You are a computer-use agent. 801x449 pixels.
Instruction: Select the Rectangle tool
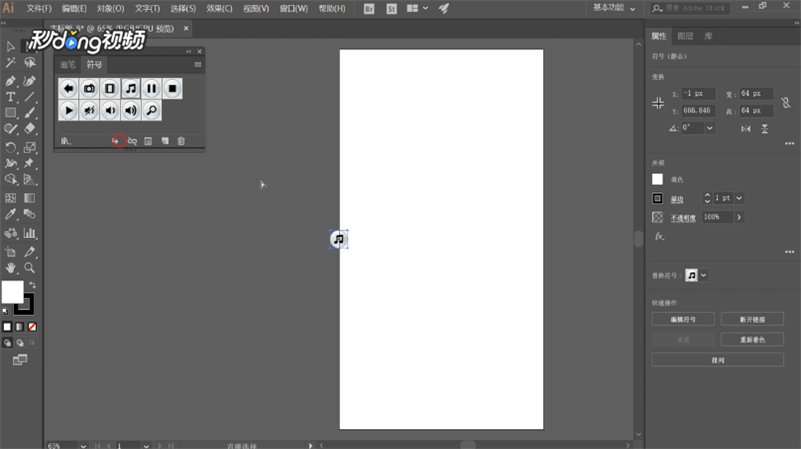10,113
